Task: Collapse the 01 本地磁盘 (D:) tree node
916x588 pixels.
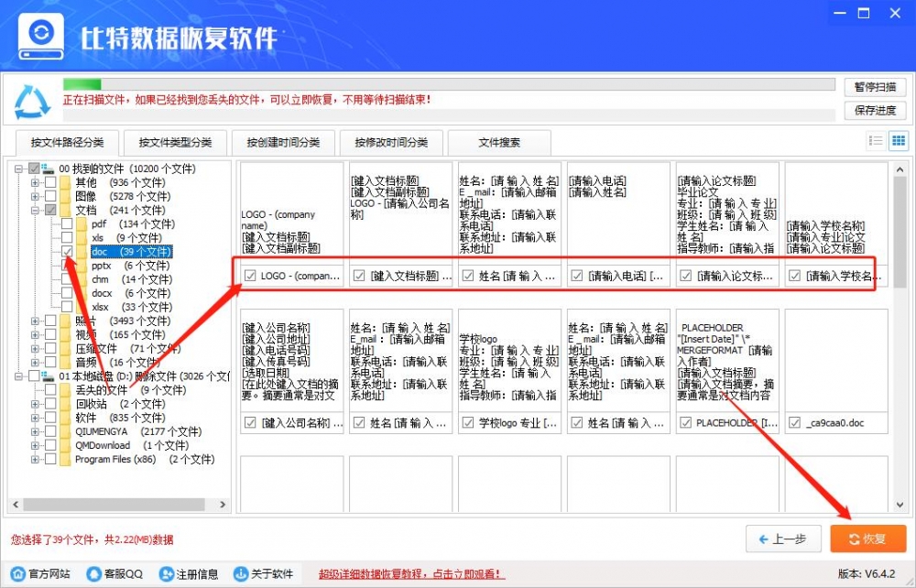Action: tap(18, 376)
